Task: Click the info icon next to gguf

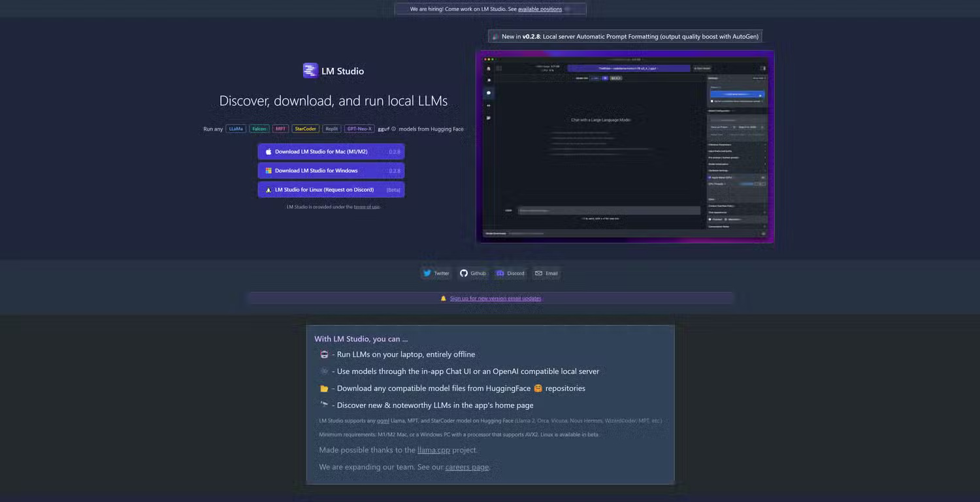Action: point(393,129)
